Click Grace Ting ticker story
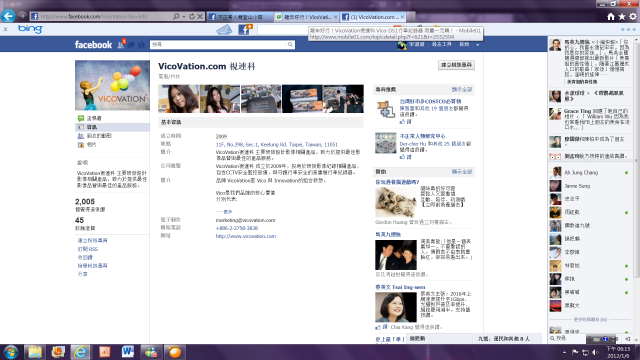This screenshot has height=360, width=640. [590, 119]
